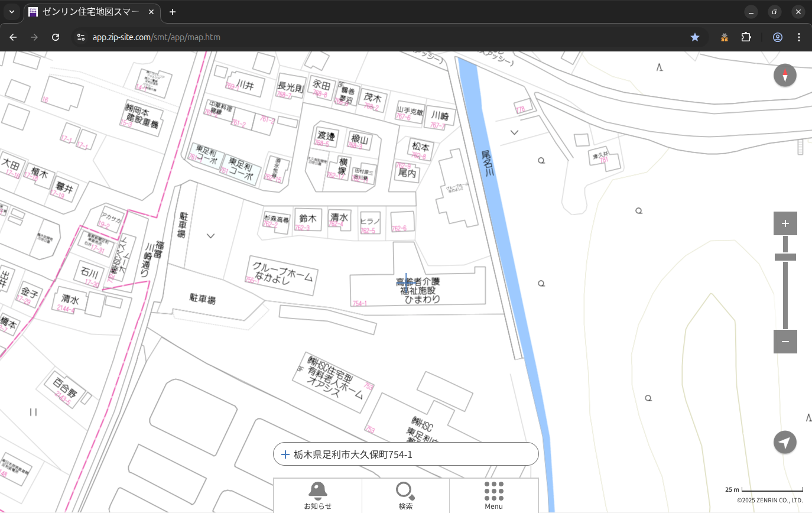Select the ゼンリン住宅地図 browser tab

click(x=92, y=12)
